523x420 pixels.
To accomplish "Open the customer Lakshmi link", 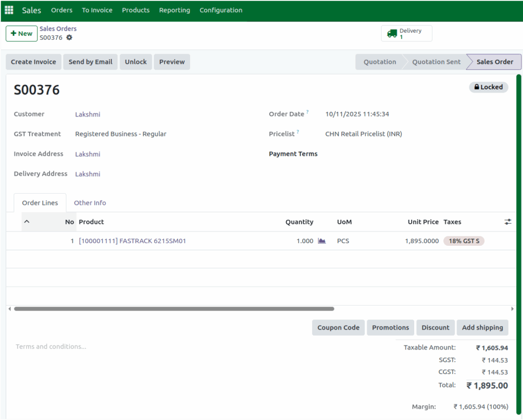I will (87, 114).
